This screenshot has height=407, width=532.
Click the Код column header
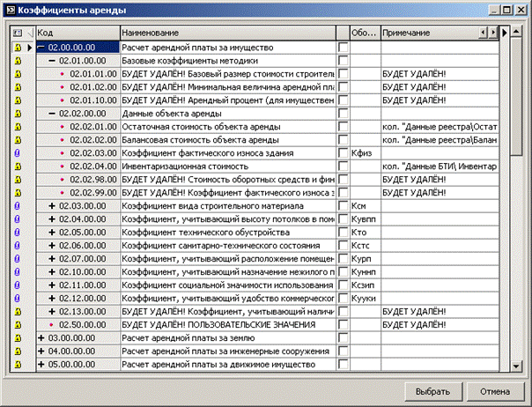click(75, 33)
